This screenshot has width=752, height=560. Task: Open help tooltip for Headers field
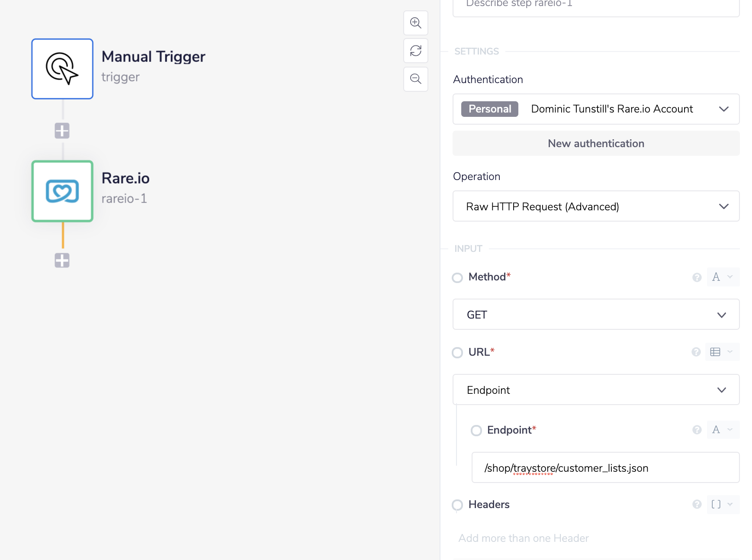click(697, 505)
